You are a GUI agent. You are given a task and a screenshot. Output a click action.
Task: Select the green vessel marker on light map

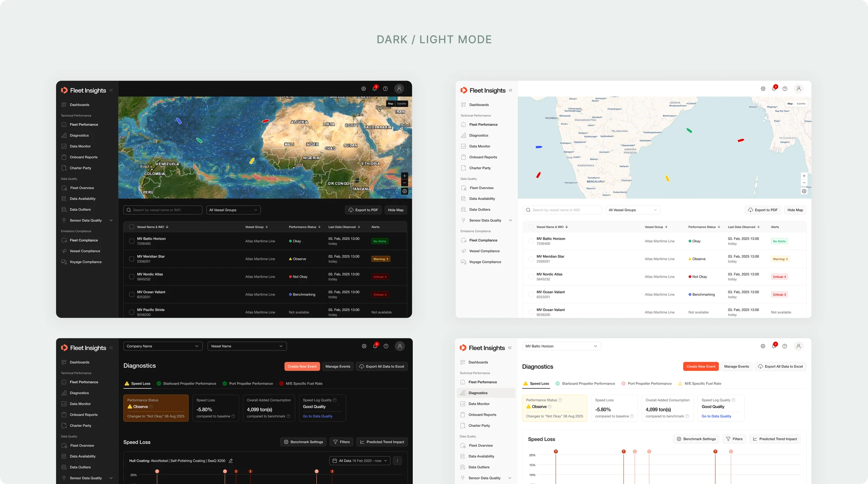(x=689, y=131)
